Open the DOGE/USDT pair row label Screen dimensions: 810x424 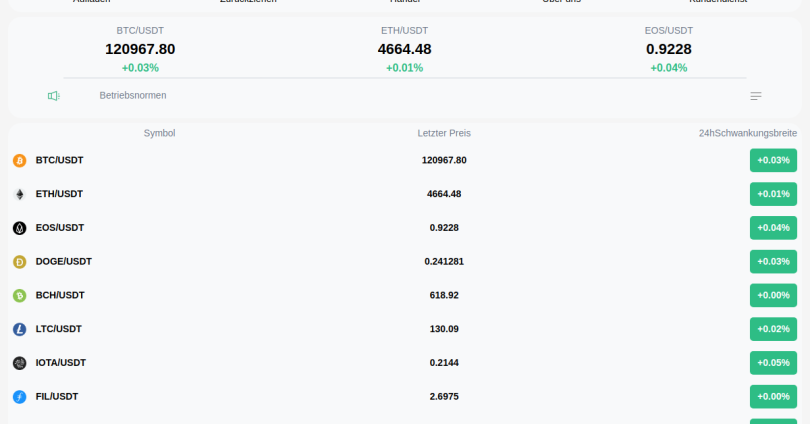coord(63,262)
